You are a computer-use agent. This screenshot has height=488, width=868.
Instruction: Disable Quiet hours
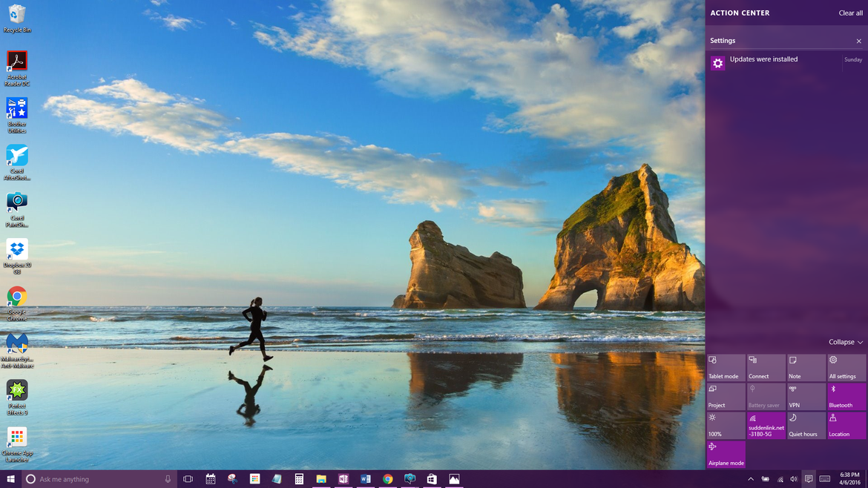click(806, 425)
